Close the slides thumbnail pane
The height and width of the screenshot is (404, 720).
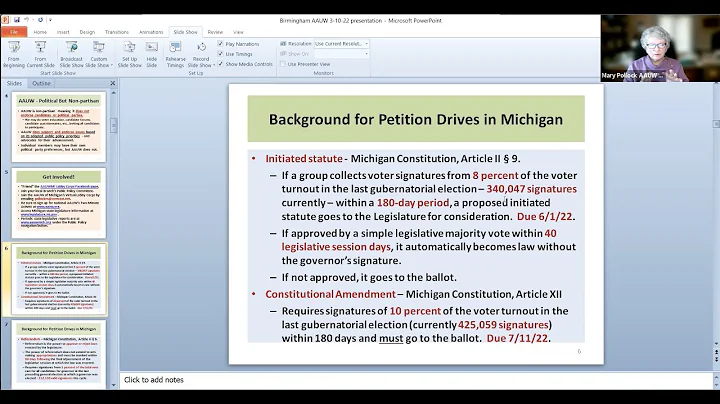click(112, 83)
